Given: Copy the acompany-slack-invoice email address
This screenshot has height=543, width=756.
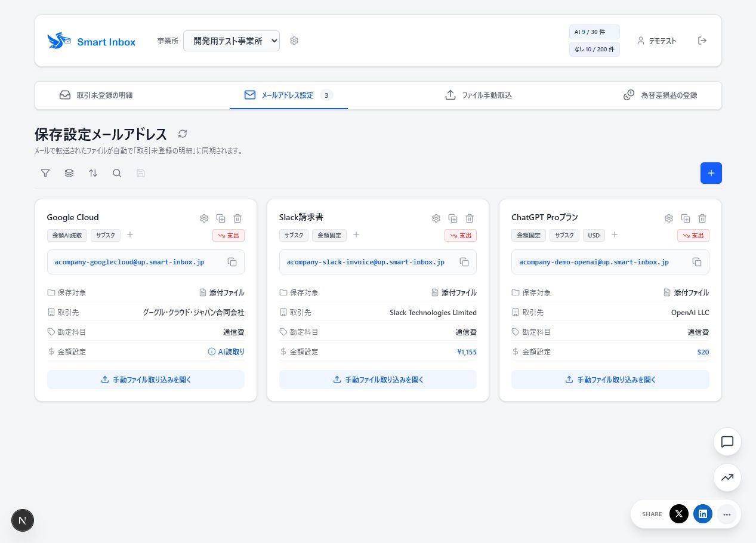Looking at the screenshot, I should click(x=464, y=262).
